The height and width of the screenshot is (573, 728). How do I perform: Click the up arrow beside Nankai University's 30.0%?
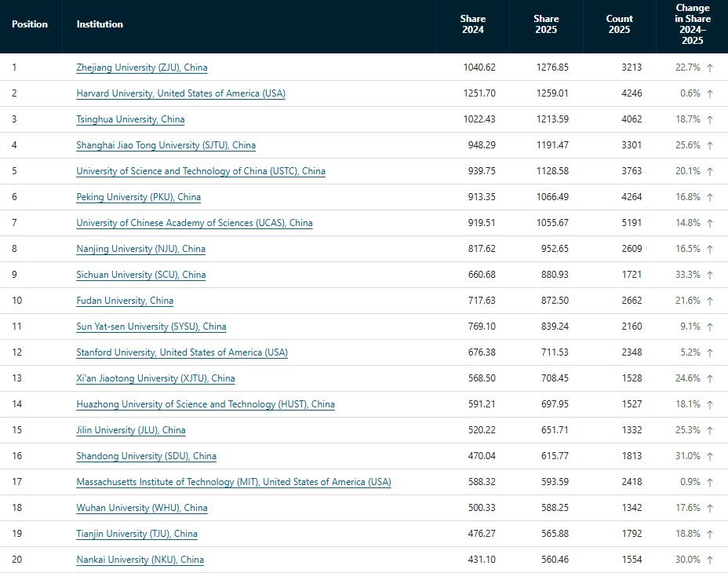click(709, 560)
